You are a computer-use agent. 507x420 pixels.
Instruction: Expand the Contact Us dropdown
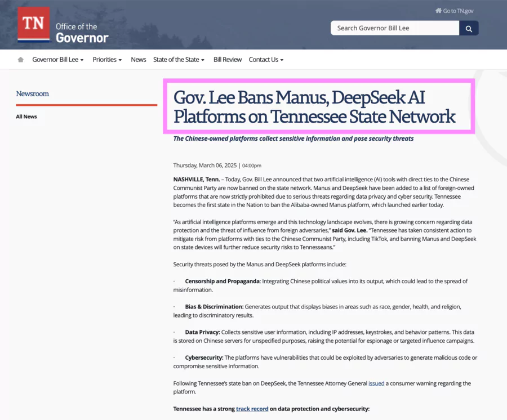coord(265,59)
